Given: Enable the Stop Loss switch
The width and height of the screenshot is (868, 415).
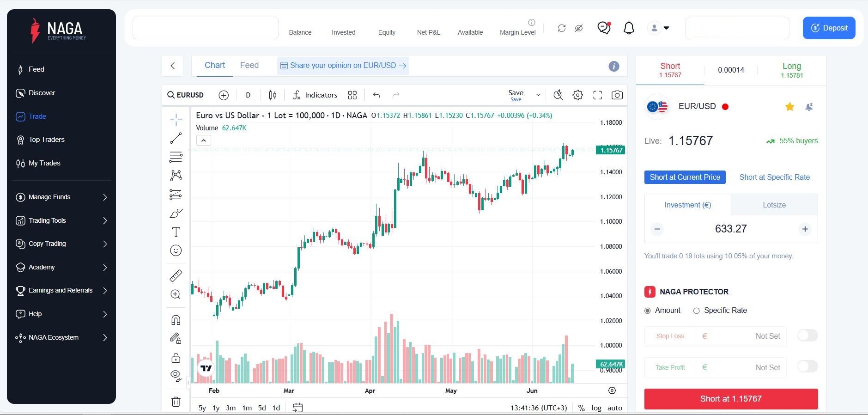Looking at the screenshot, I should point(807,336).
